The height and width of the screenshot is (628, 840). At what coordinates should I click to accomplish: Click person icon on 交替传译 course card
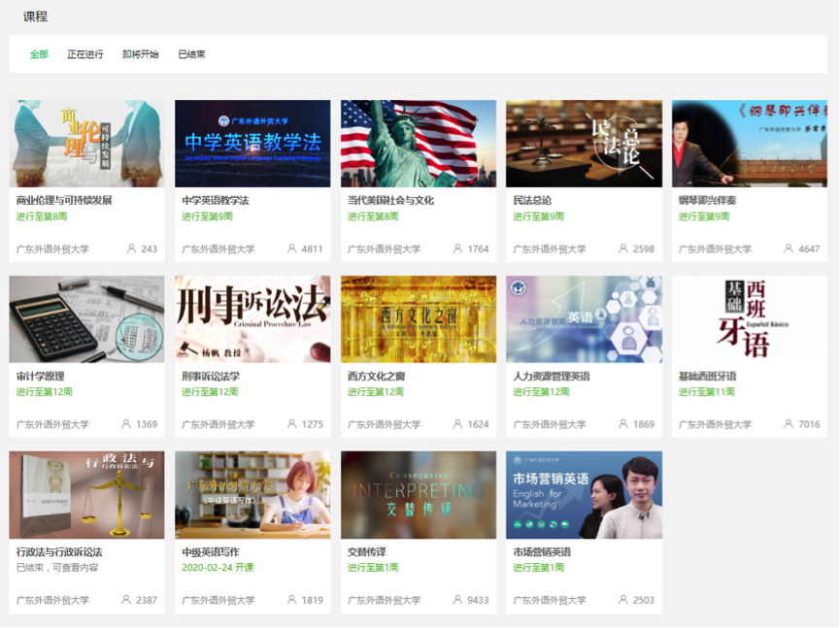(457, 600)
